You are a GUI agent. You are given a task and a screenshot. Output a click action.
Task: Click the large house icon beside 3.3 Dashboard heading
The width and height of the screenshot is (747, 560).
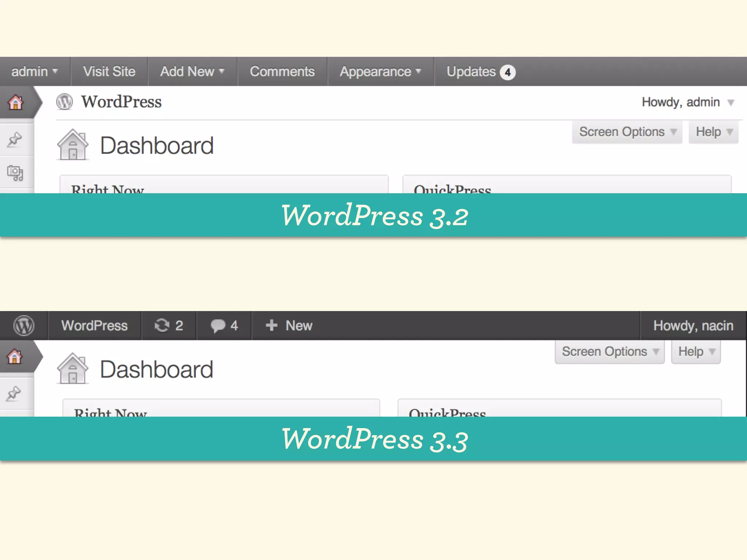coord(73,369)
